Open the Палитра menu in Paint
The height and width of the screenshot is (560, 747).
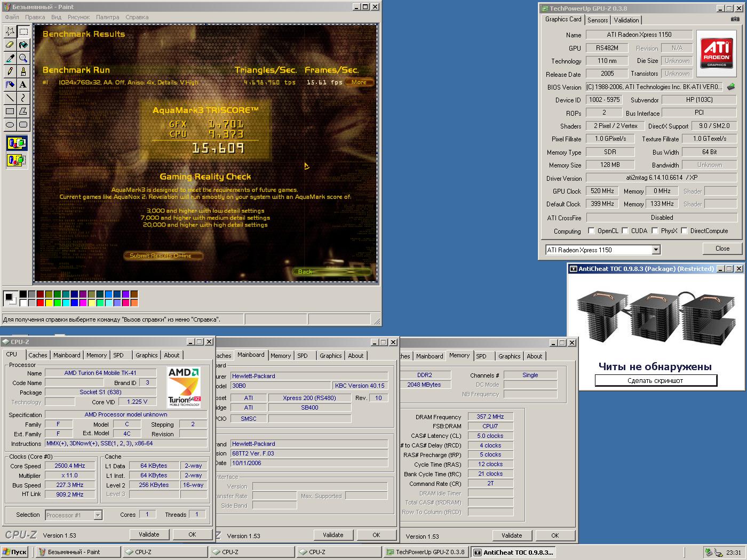(x=108, y=17)
